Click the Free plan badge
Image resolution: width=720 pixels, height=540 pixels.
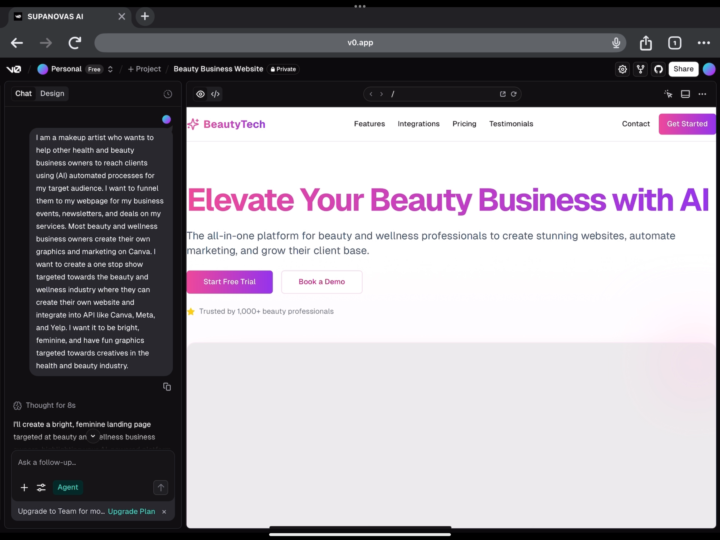(94, 69)
